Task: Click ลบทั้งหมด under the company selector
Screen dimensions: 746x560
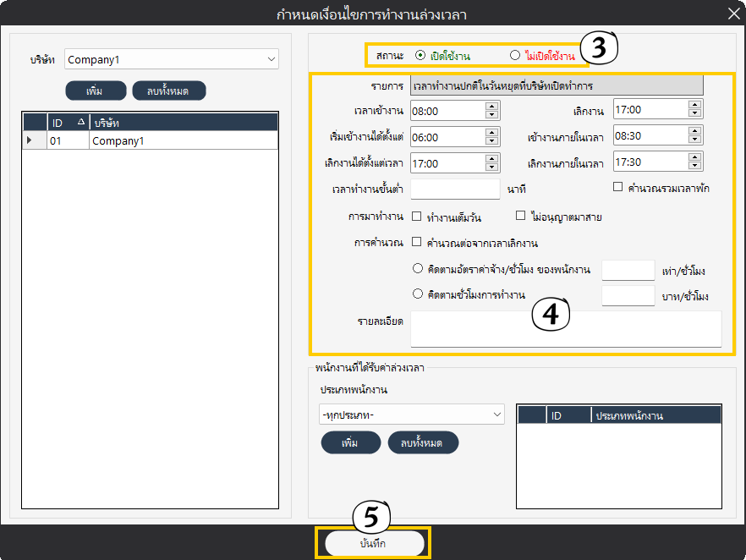Action: pos(169,91)
